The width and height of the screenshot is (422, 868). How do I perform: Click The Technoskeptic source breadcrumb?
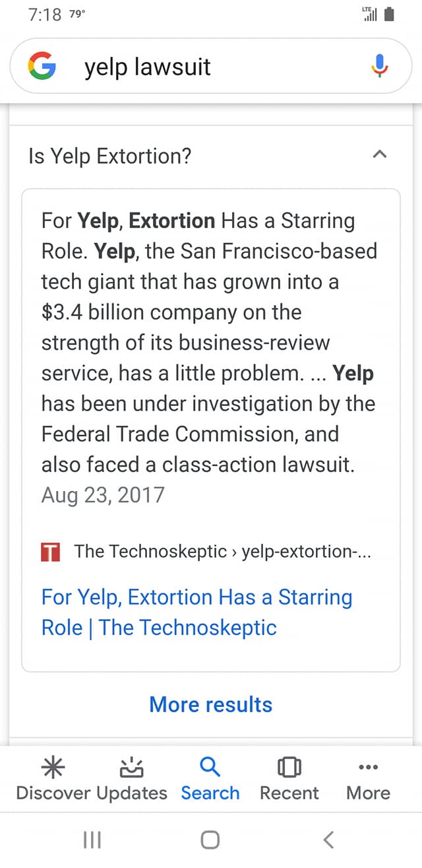223,552
